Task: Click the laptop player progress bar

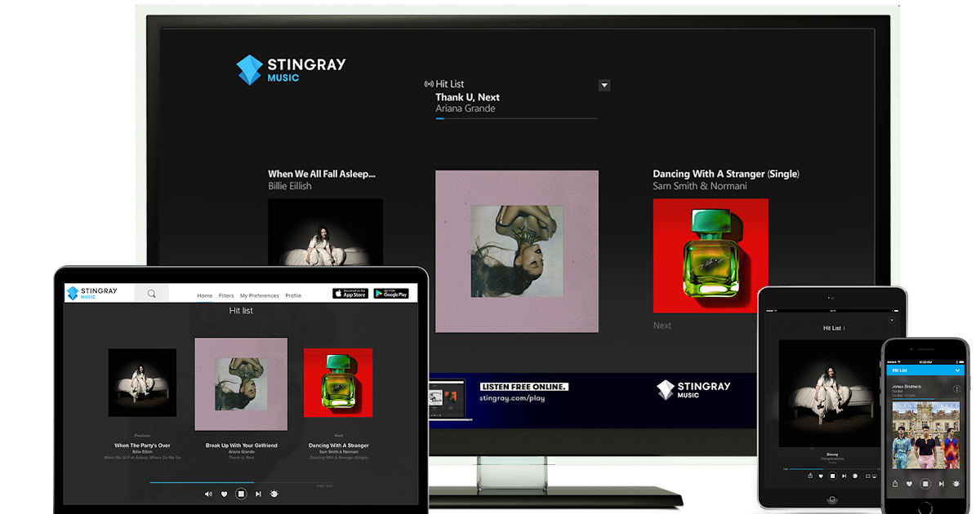Action: (241, 483)
